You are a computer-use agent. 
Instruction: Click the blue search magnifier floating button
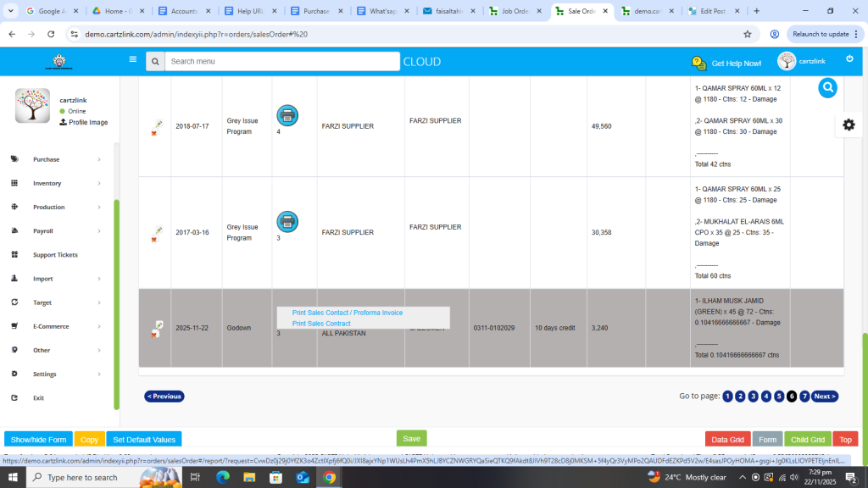(x=827, y=87)
